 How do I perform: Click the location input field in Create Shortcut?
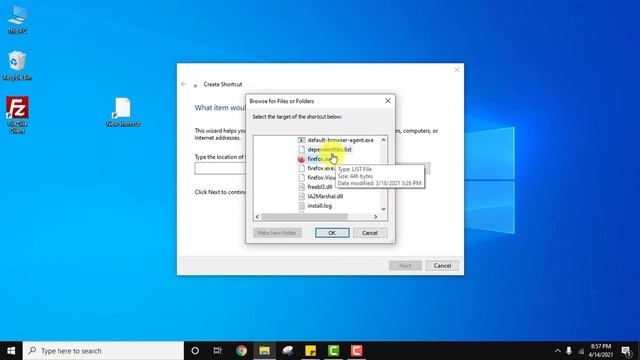[220, 169]
